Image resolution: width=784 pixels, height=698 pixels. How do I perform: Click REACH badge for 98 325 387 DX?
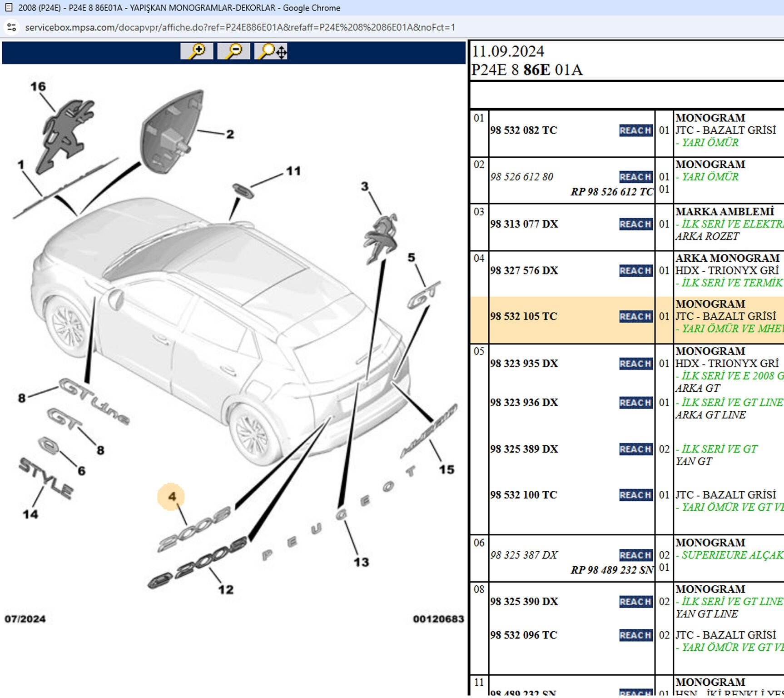coord(636,555)
